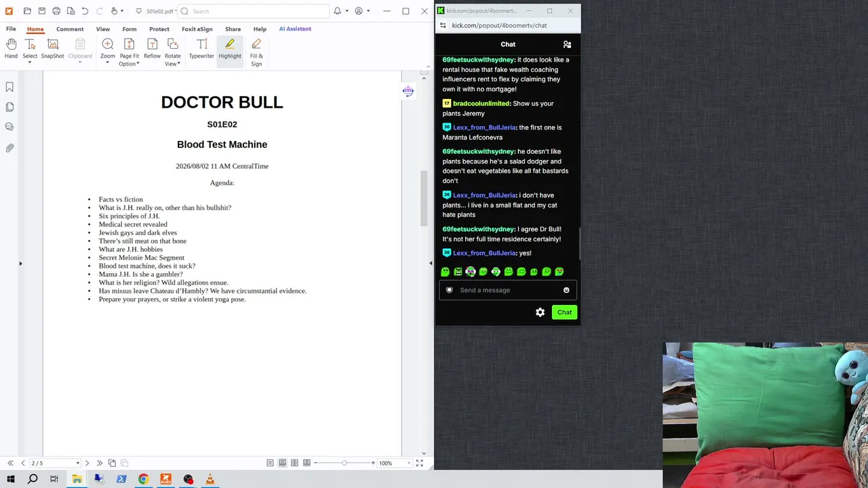This screenshot has width=868, height=488.
Task: Click username Lexx_from_BullJeria on plants message
Action: point(485,195)
